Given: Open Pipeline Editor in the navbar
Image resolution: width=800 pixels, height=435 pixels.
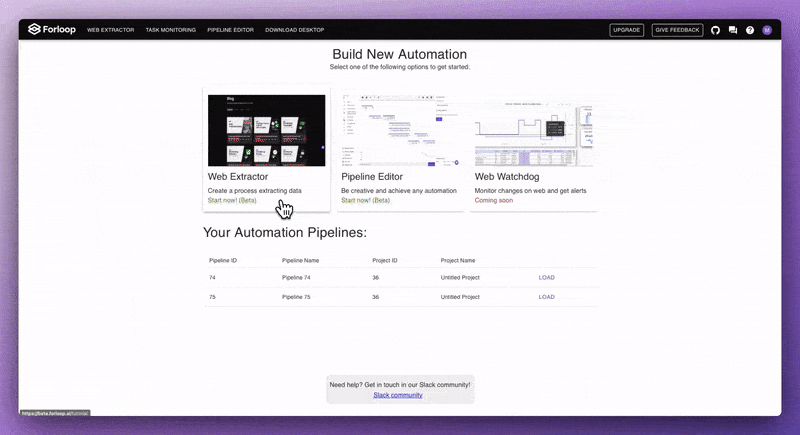Looking at the screenshot, I should (x=230, y=30).
